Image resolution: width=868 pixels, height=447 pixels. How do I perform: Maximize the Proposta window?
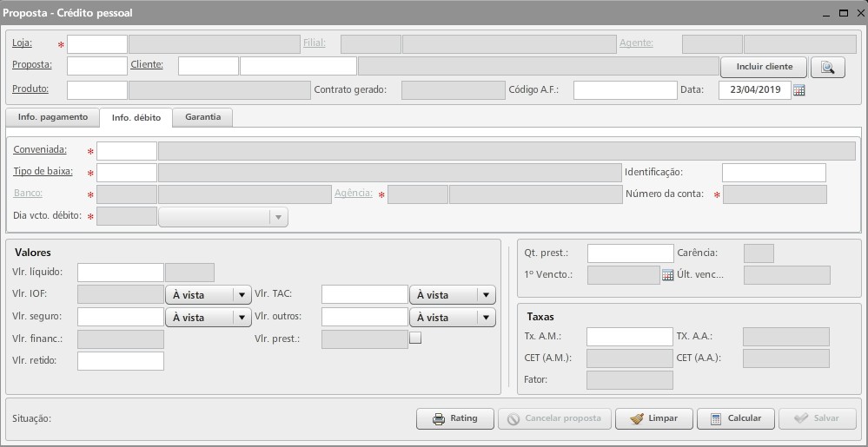tap(844, 13)
